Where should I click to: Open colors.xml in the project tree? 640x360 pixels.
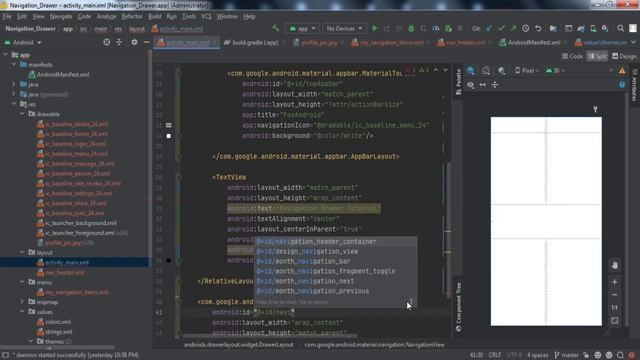[x=54, y=322]
